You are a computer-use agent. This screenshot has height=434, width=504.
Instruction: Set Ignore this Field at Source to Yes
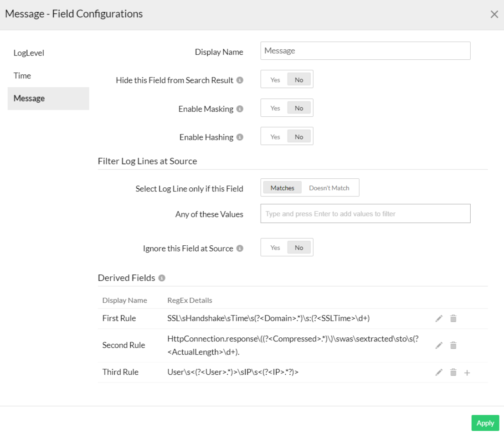point(275,248)
